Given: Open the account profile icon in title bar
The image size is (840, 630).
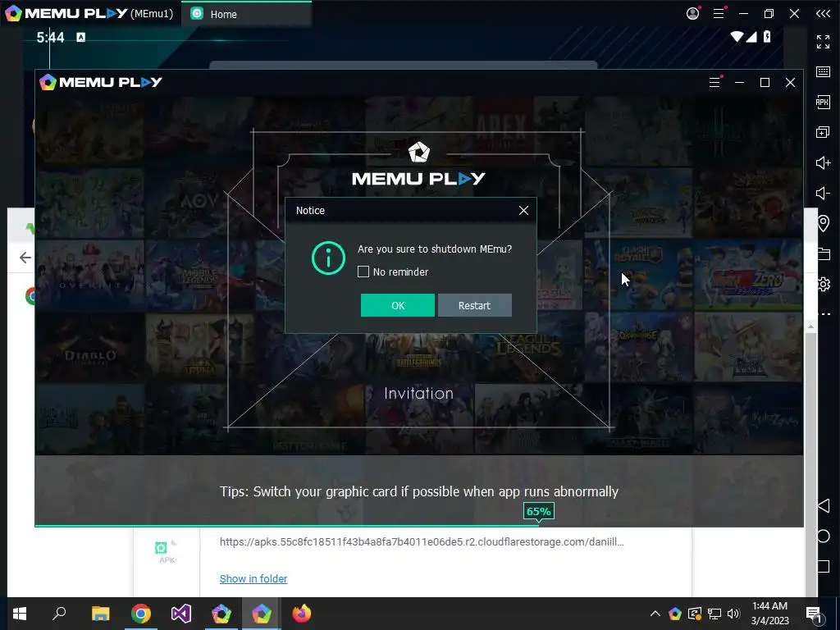Looking at the screenshot, I should [x=692, y=13].
